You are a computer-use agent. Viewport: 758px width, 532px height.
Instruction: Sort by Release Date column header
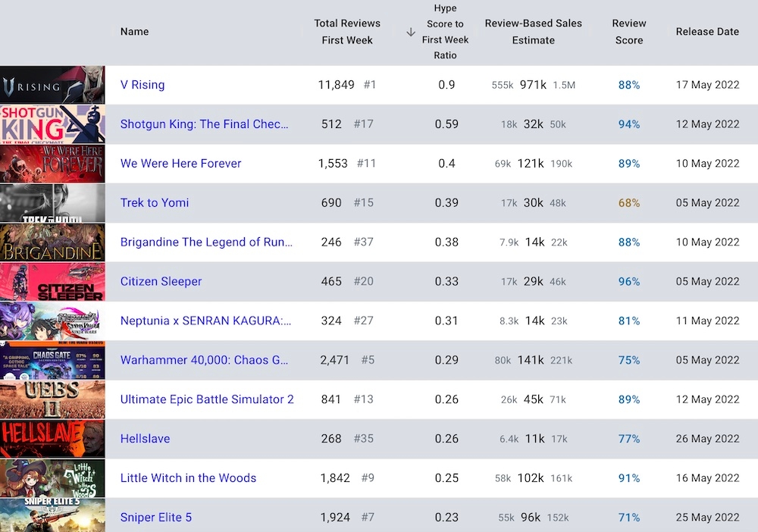(x=707, y=32)
